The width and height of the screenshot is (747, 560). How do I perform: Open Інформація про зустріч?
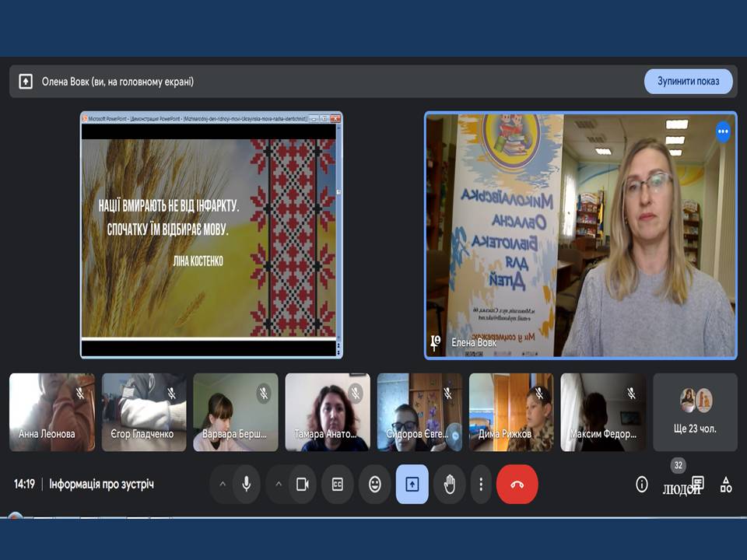[101, 484]
